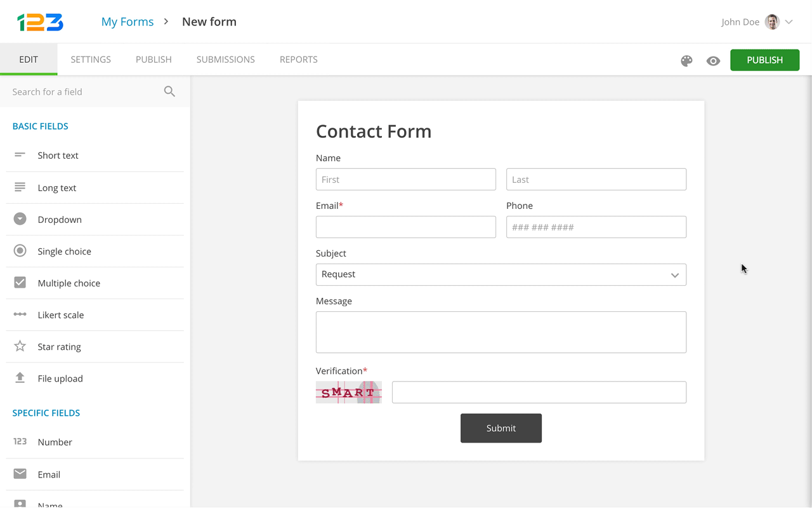
Task: Click the 123 Form Builder logo
Action: point(40,22)
